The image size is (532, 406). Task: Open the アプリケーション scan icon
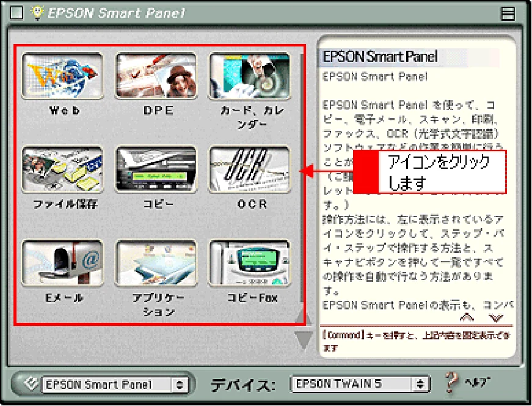(156, 263)
